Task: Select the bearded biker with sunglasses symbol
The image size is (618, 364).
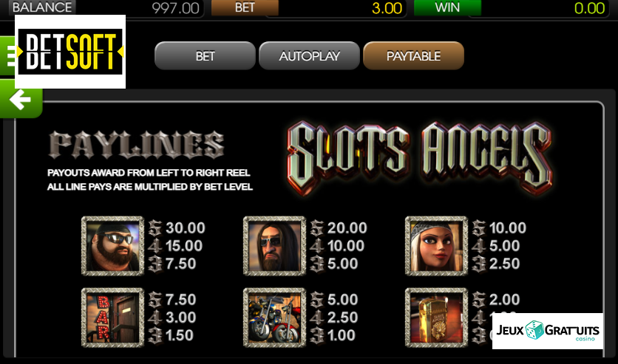Action: pyautogui.click(x=112, y=246)
